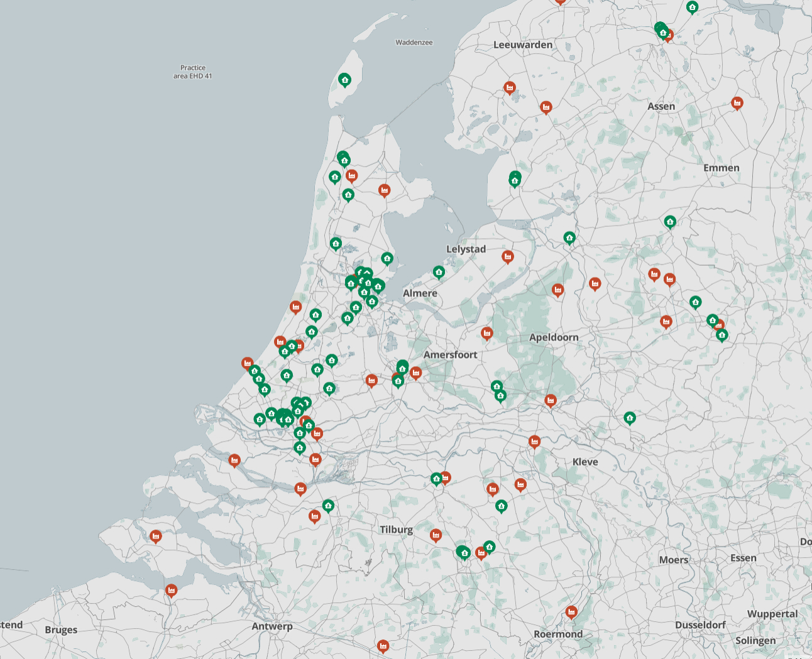Select the green house marker at the map's top edge near Assen

[x=692, y=8]
